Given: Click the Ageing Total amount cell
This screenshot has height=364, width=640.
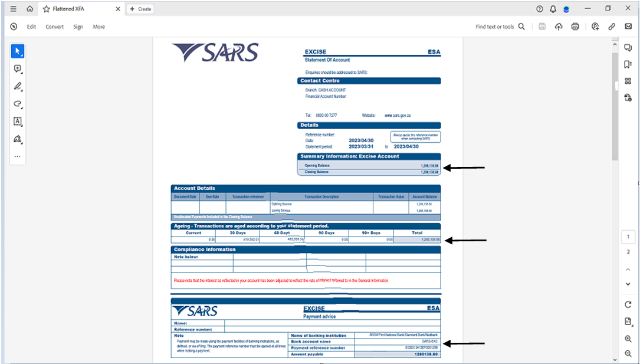Looking at the screenshot, I should click(x=417, y=240).
